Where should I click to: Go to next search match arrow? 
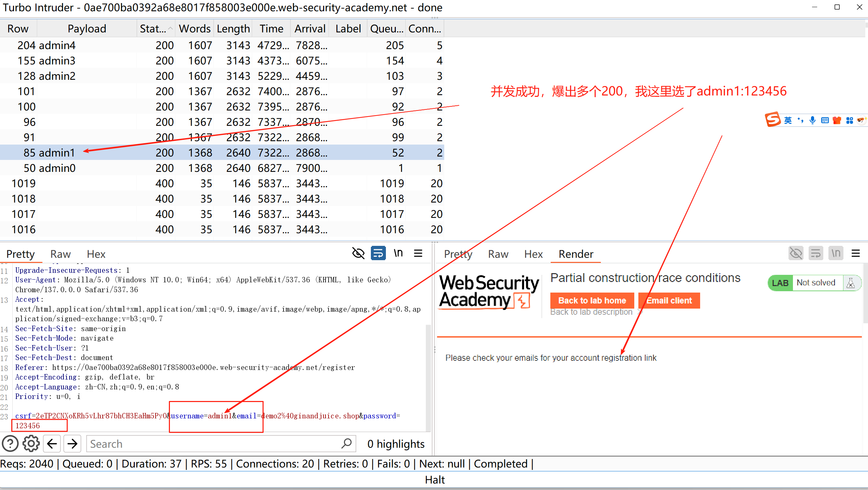click(x=72, y=444)
